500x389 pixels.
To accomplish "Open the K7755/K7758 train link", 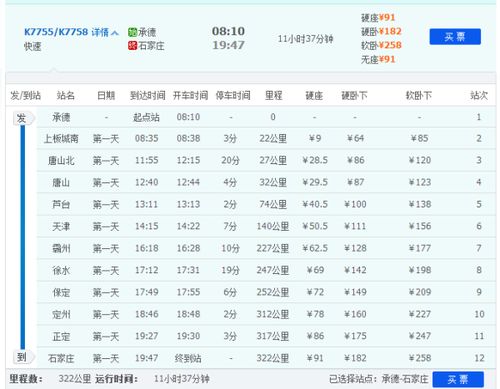I will coord(56,32).
